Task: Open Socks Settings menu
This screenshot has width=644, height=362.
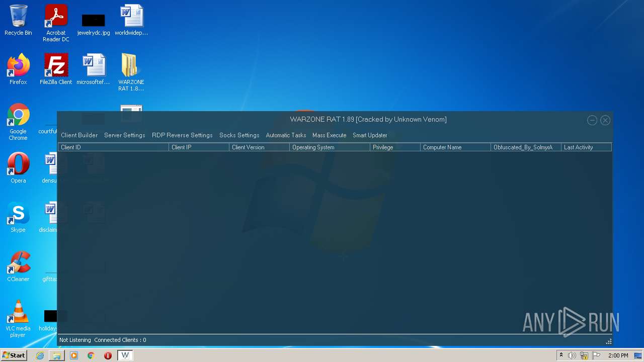Action: (239, 135)
